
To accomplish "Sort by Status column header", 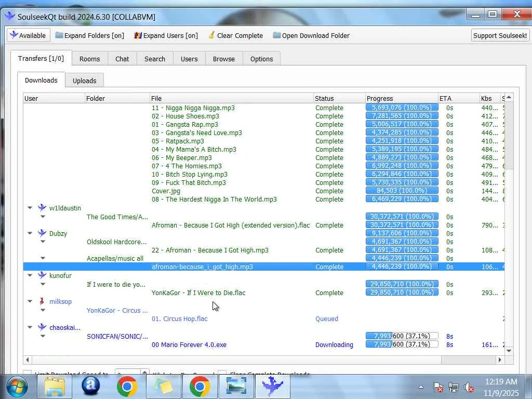I will [x=339, y=98].
